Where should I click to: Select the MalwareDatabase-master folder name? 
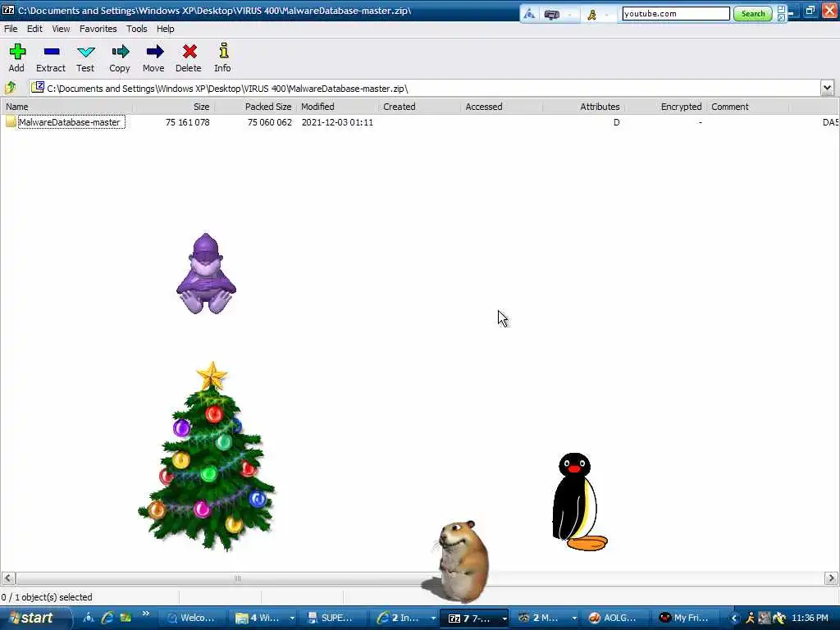point(69,122)
